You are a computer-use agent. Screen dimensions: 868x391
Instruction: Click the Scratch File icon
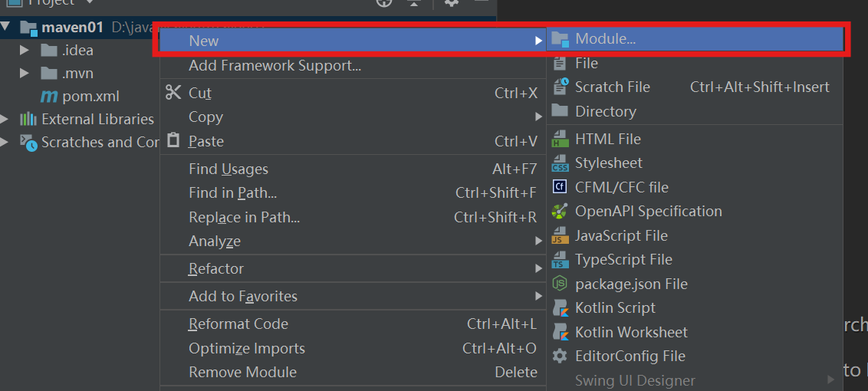click(x=561, y=87)
